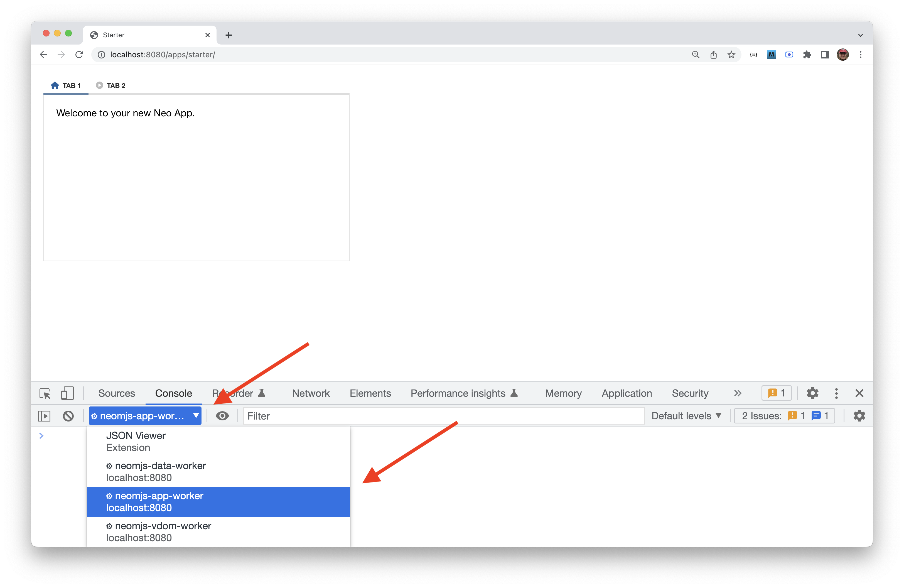This screenshot has width=904, height=588.
Task: Switch to the Network panel tab
Action: (x=310, y=393)
